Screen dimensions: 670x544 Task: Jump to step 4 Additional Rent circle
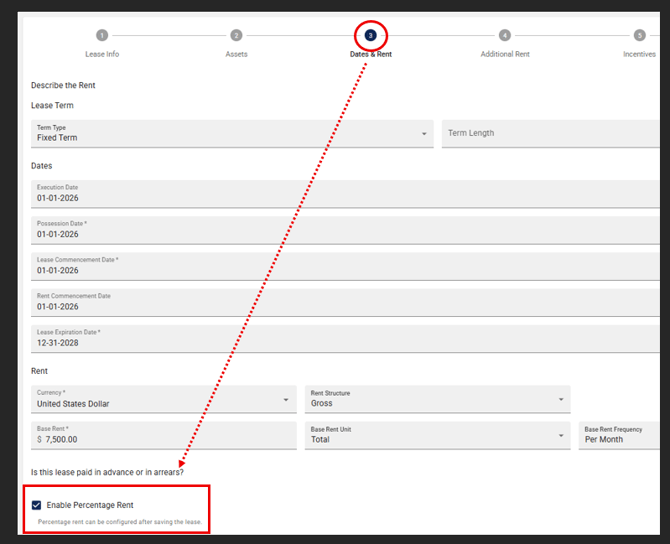[505, 35]
